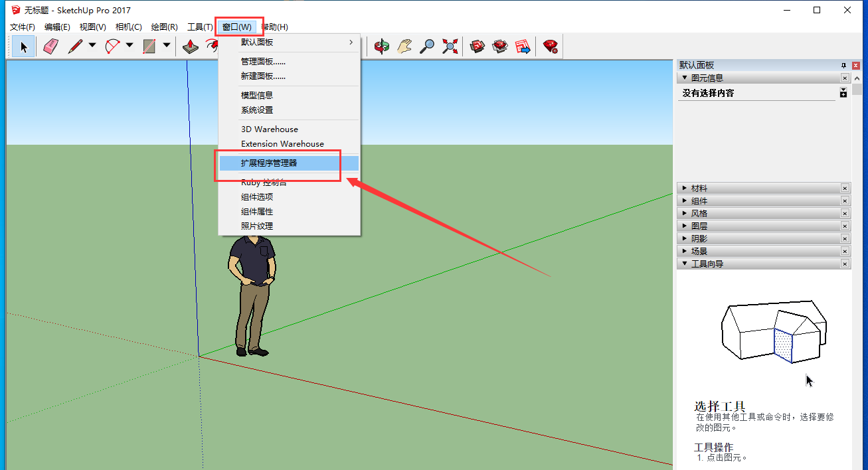Open the 绘图(R) menu
868x470 pixels.
[x=164, y=27]
